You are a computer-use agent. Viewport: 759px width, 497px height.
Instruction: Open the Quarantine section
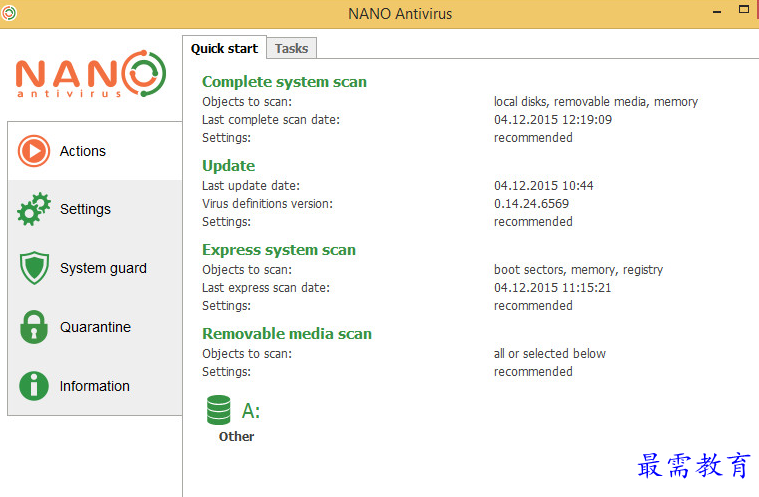[95, 327]
